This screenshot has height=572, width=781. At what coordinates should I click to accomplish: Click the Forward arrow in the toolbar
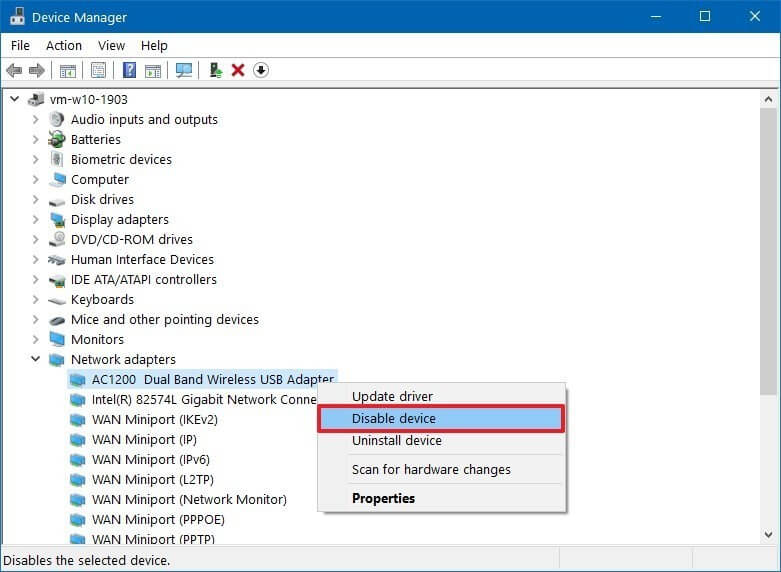tap(36, 70)
